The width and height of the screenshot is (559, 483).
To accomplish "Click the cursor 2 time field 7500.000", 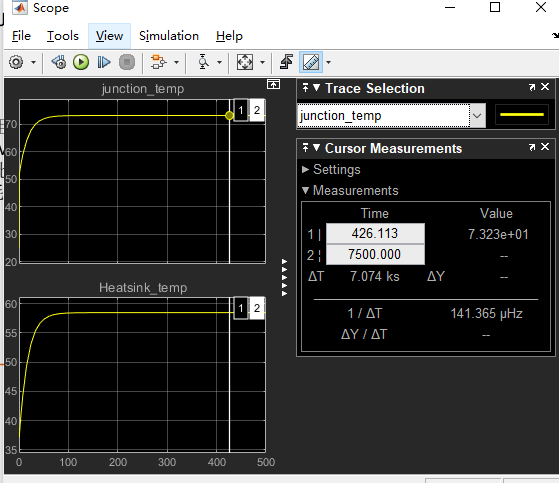I will pos(375,255).
